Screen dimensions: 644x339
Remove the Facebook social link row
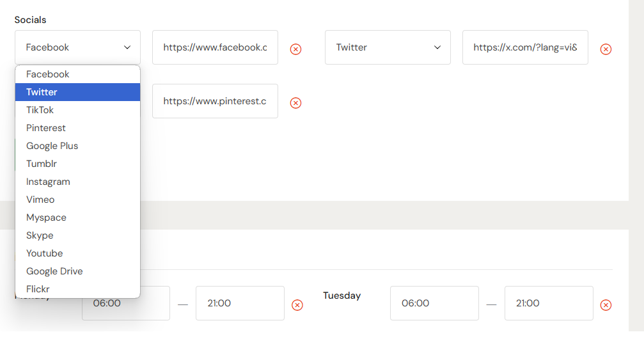[295, 49]
